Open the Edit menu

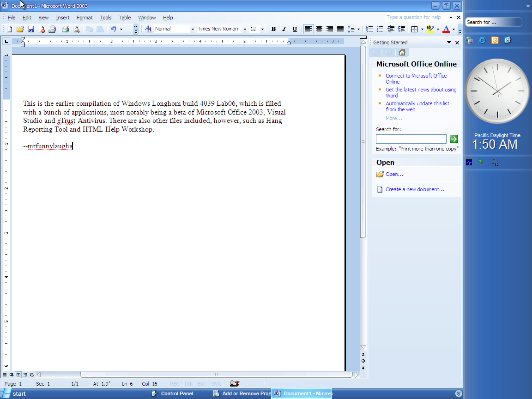click(x=27, y=18)
